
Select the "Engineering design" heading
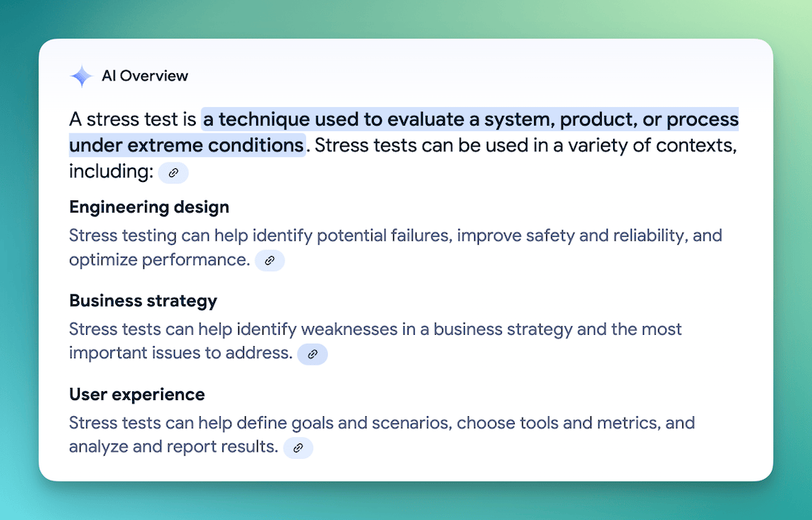(149, 207)
